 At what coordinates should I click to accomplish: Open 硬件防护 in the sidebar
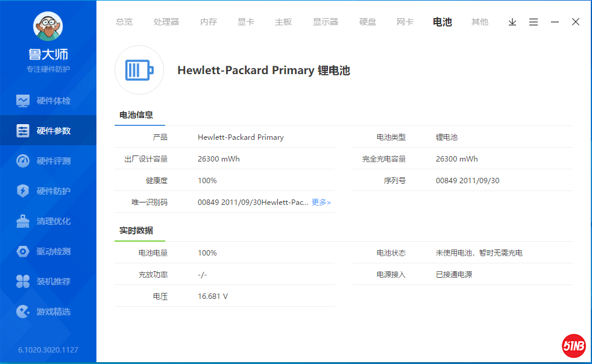[x=48, y=191]
